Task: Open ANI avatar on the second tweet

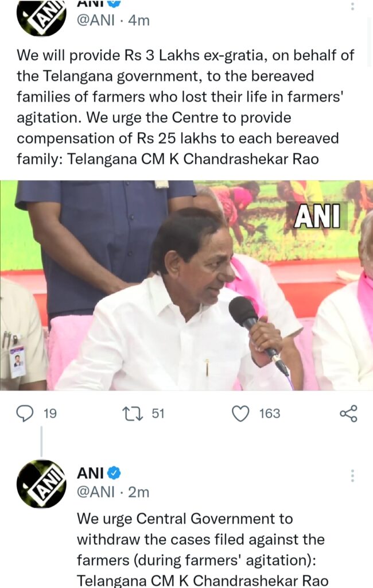Action: (x=41, y=483)
